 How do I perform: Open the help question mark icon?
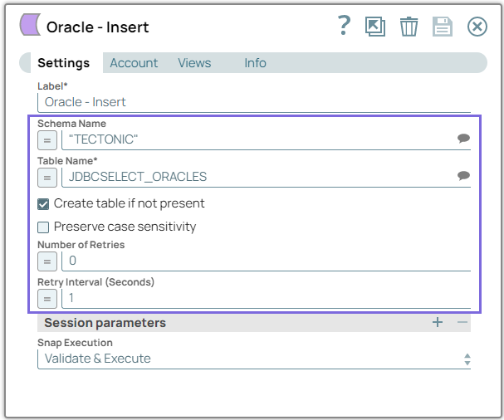(x=345, y=27)
